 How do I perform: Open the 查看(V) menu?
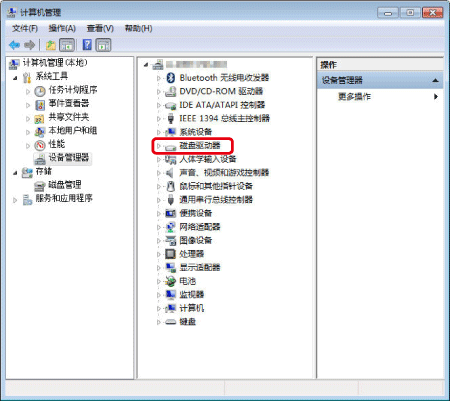click(x=100, y=28)
